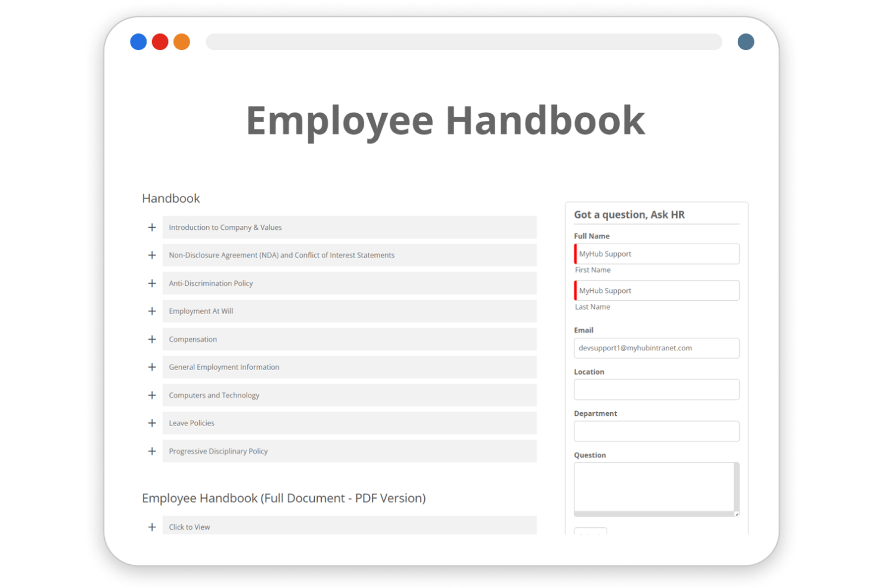Expand Leave Policies plus icon
Image resolution: width=882 pixels, height=588 pixels.
coord(152,423)
